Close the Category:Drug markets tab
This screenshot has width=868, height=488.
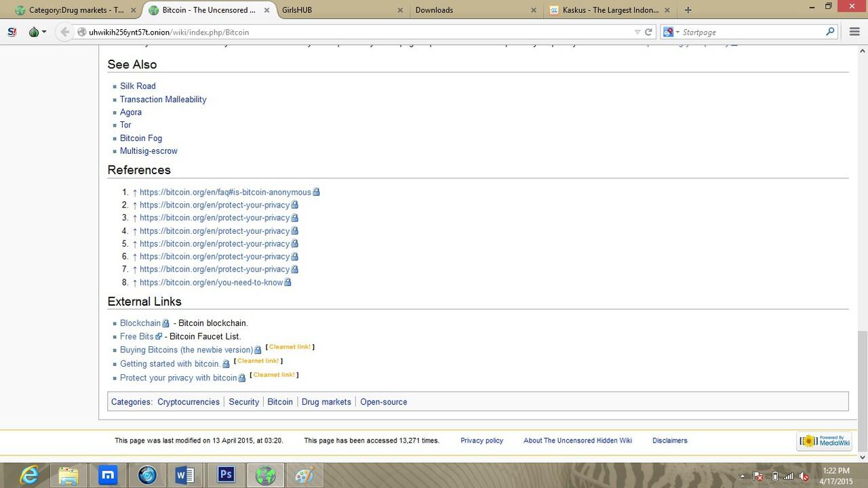tap(132, 10)
